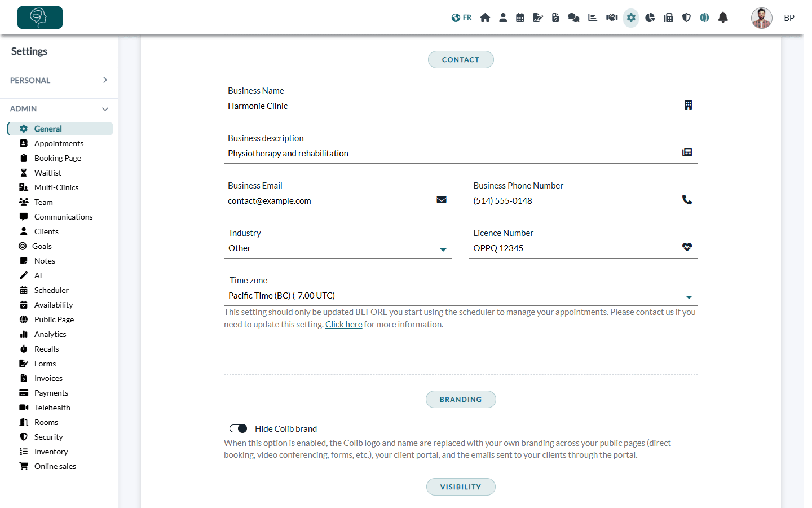Click the CONTACT section button

point(461,60)
